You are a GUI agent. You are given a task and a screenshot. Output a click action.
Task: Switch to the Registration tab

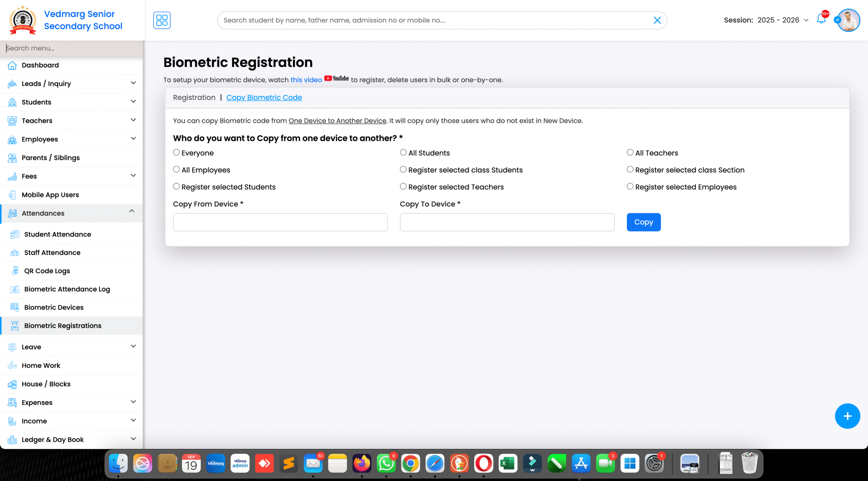coord(194,98)
